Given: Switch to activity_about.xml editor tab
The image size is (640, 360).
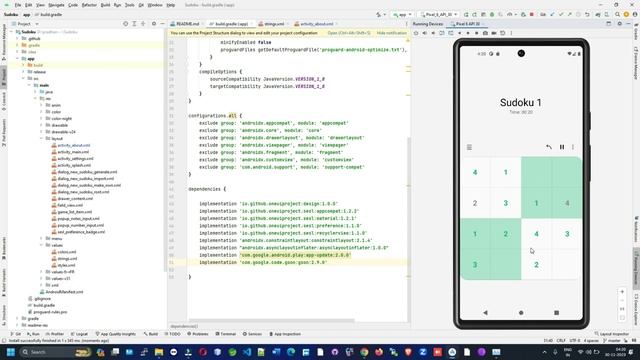Looking at the screenshot, I should 315,24.
